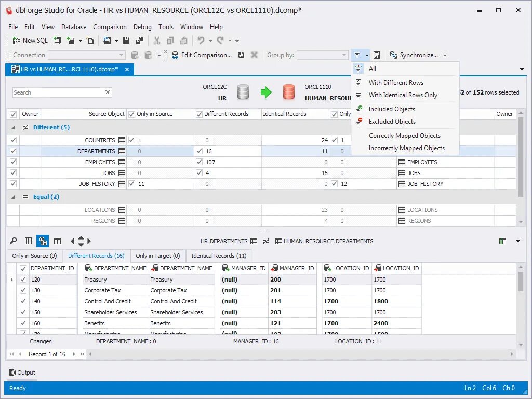The height and width of the screenshot is (399, 532).
Task: Click the upper grid vertical scrollbar
Action: click(521, 156)
